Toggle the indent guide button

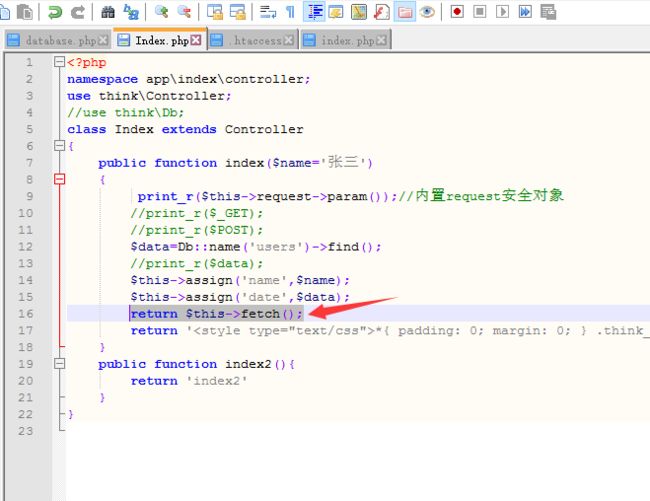pos(314,12)
